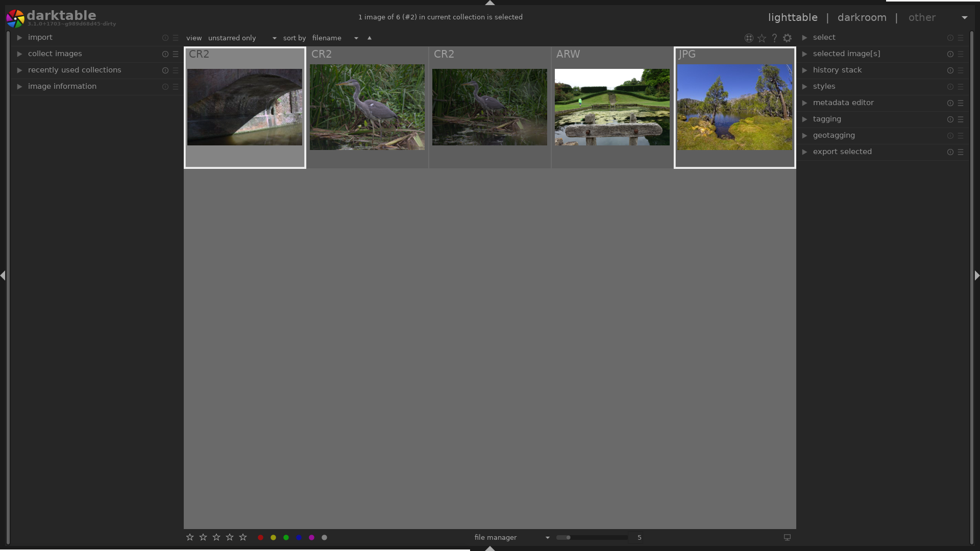980x551 pixels.
Task: Toggle the gray color label filter
Action: click(x=325, y=537)
